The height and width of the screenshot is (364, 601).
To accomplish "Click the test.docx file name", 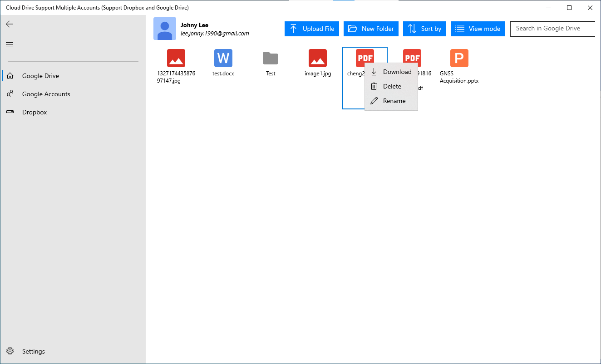I will click(x=223, y=73).
